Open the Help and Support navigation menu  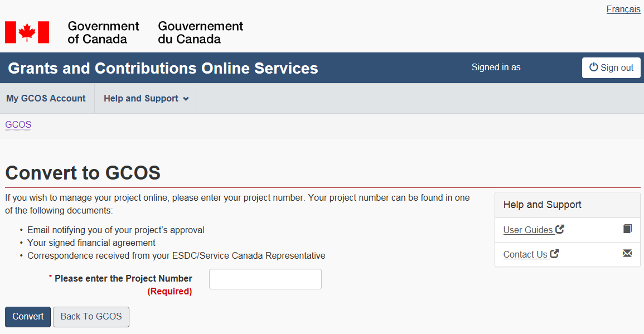[x=141, y=99]
